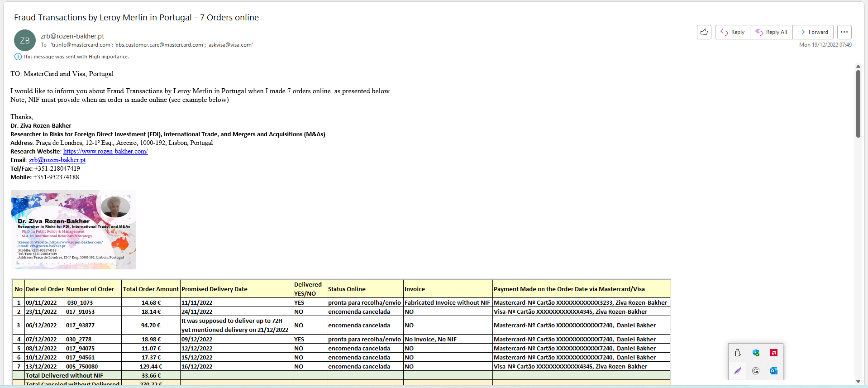Viewport: 868px width, 388px height.
Task: Click the High importance info icon
Action: pos(18,57)
